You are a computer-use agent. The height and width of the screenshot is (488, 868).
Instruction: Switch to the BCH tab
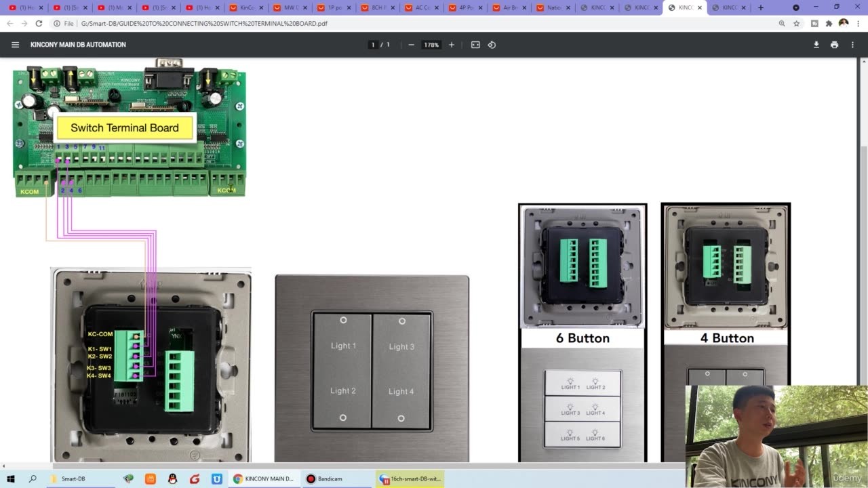[378, 7]
